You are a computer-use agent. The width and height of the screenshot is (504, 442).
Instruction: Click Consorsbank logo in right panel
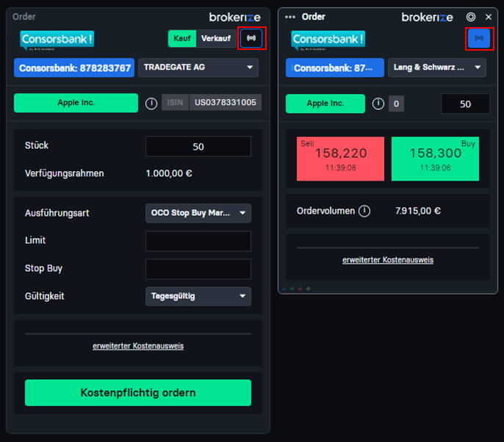(328, 40)
